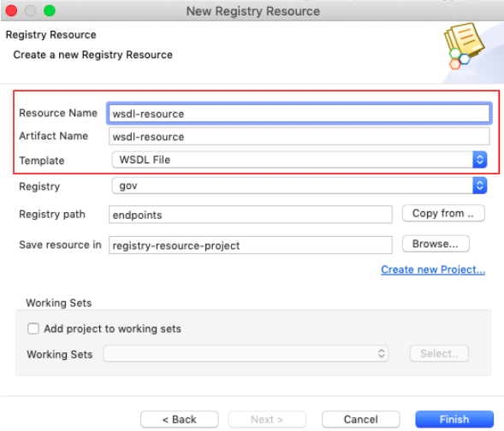
Task: Open the Create new Project... link
Action: pyautogui.click(x=433, y=269)
